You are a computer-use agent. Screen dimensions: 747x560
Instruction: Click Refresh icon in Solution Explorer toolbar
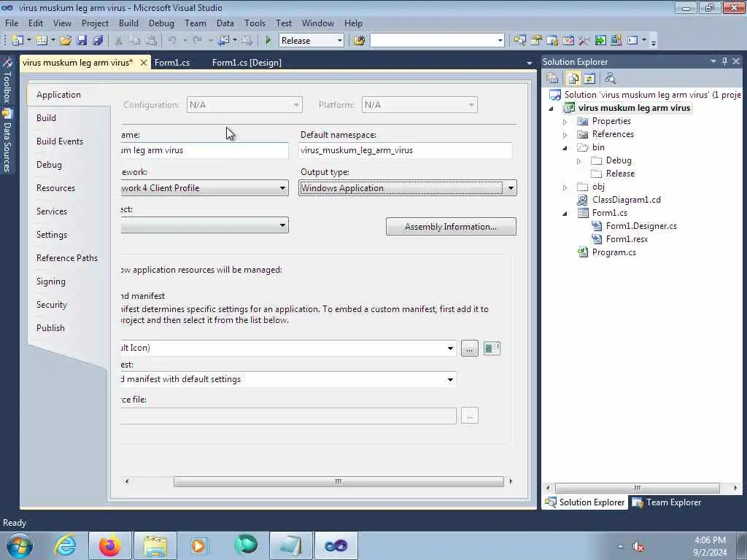589,78
